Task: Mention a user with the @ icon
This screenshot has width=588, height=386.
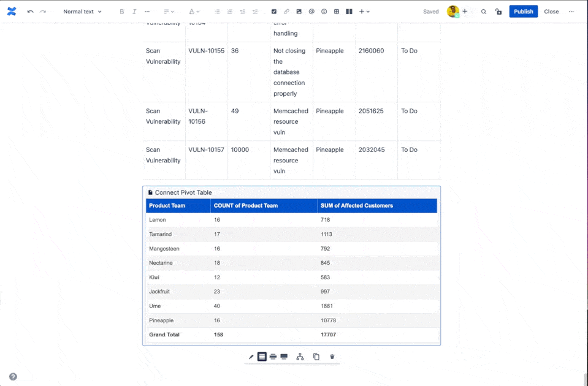Action: (x=311, y=12)
